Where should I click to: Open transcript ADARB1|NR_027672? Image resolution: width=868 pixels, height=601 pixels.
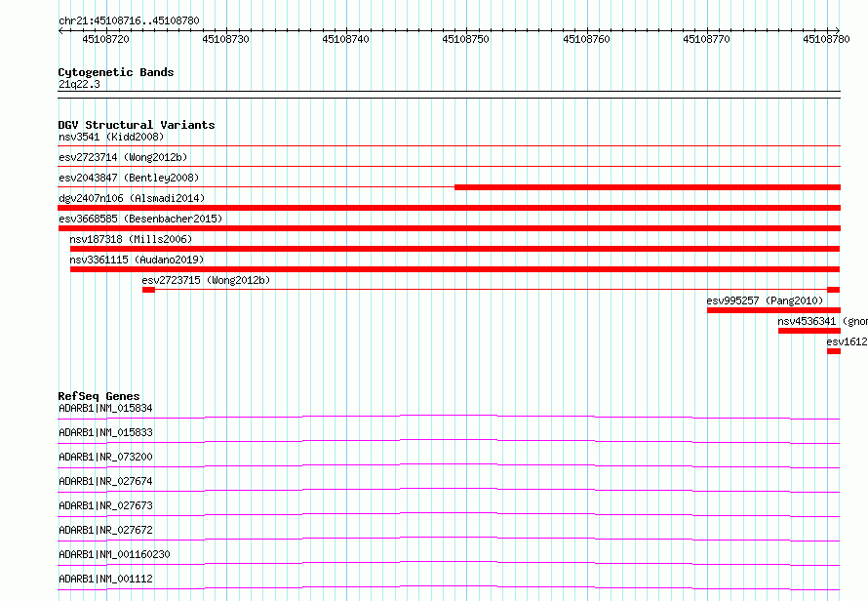coord(105,530)
